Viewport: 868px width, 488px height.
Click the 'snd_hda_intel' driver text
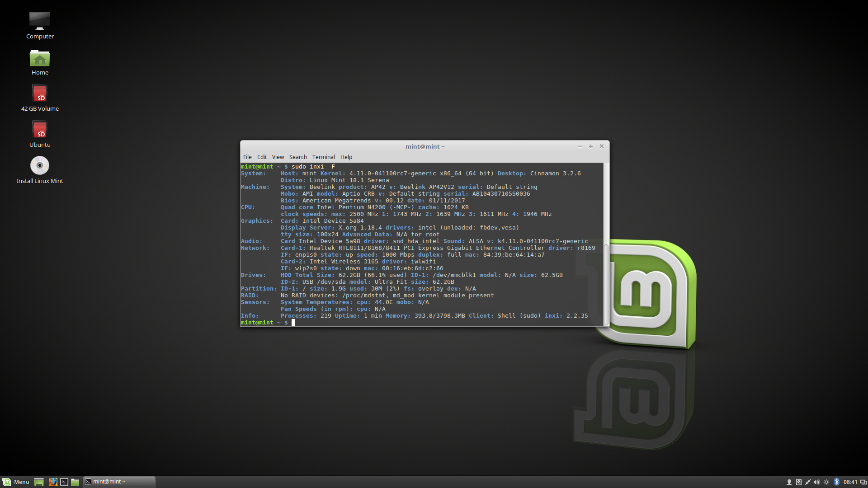coord(416,241)
